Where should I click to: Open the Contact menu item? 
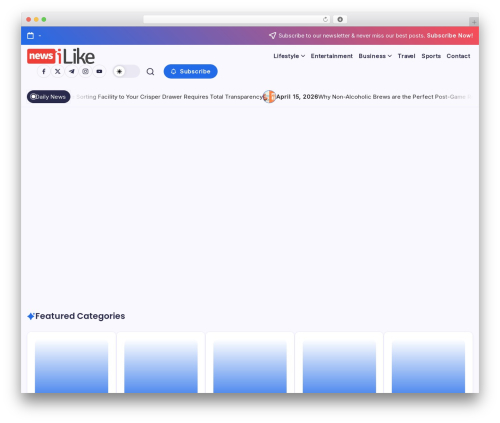(x=458, y=56)
